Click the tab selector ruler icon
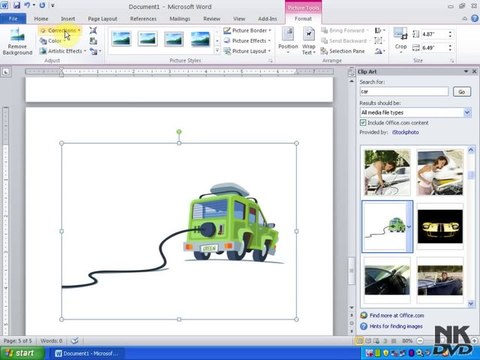The image size is (480, 360). coord(6,72)
